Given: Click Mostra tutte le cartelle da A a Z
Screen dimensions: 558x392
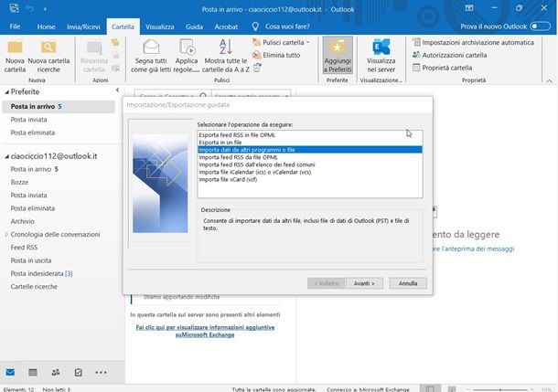Looking at the screenshot, I should [226, 57].
